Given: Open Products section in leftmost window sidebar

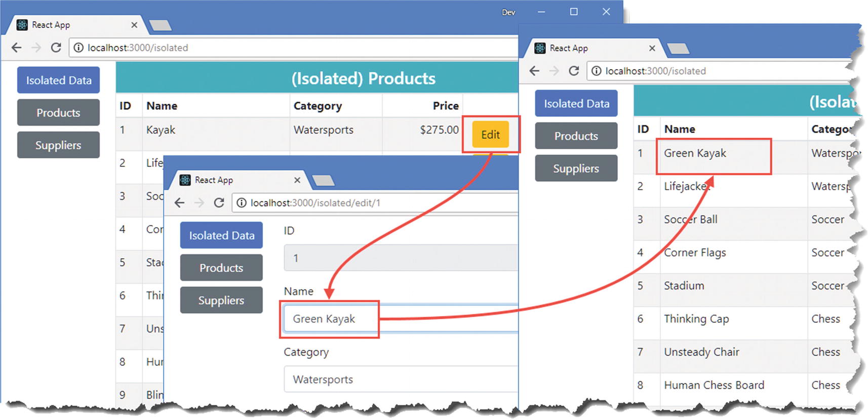Looking at the screenshot, I should tap(59, 113).
